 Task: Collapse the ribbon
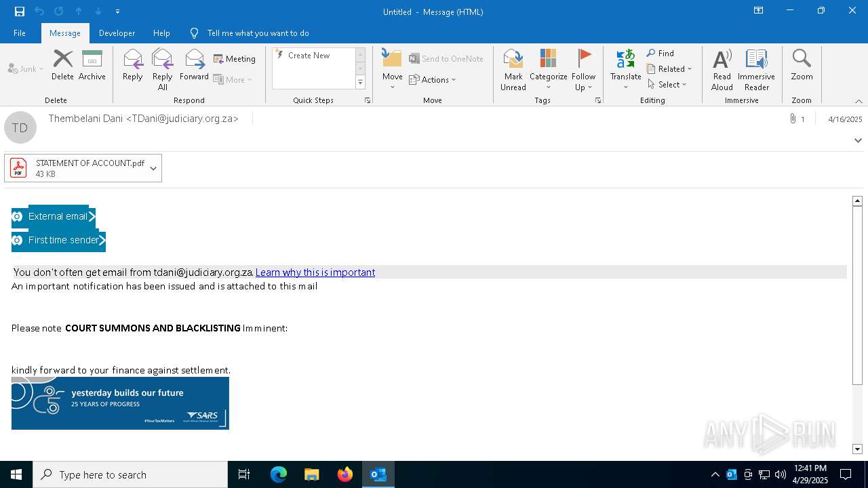point(859,101)
